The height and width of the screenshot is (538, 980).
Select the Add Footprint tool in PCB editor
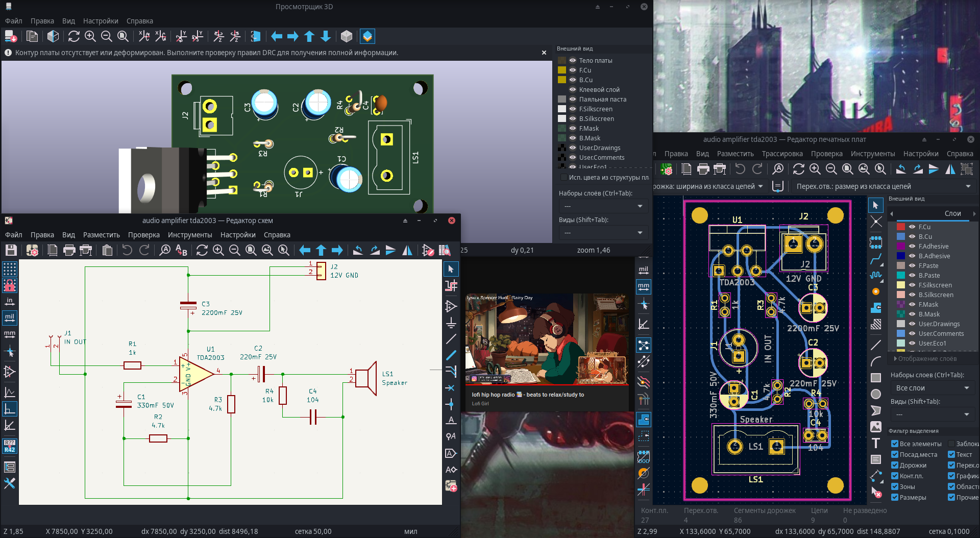coord(876,242)
